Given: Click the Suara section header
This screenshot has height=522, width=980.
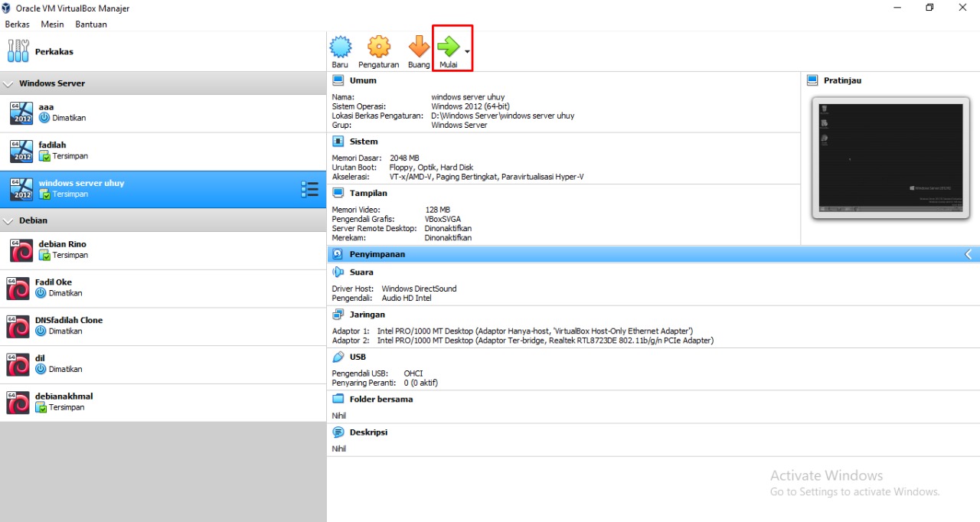Looking at the screenshot, I should pos(361,272).
